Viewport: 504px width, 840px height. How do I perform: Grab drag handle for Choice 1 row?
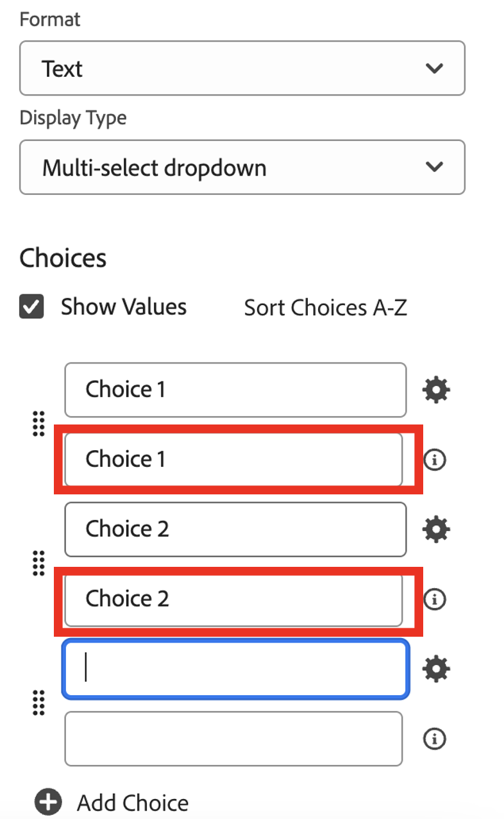(x=38, y=424)
